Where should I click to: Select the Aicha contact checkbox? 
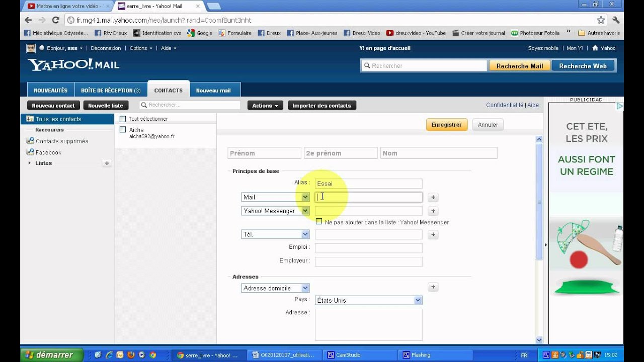pyautogui.click(x=123, y=130)
